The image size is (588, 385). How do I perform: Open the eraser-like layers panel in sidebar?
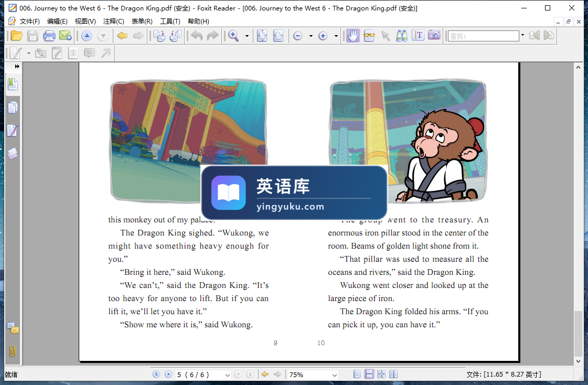coord(13,153)
